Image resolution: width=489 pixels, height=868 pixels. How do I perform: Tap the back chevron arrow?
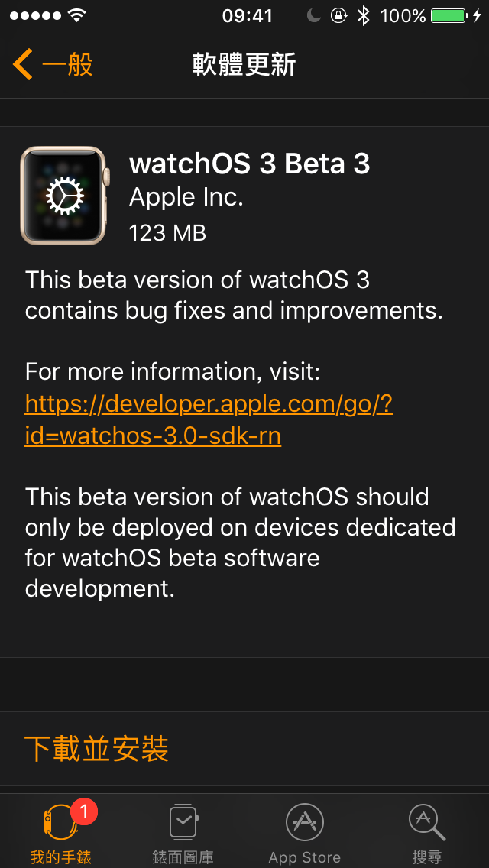coord(23,64)
